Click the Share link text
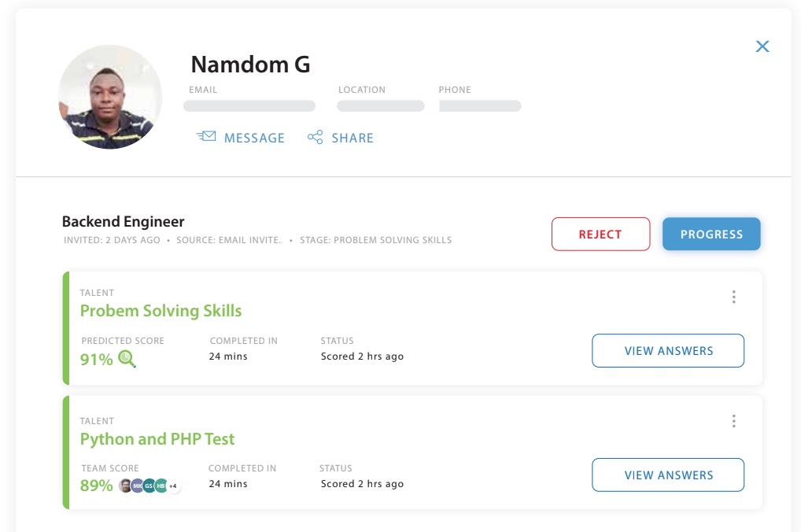This screenshot has width=801, height=532. click(x=353, y=138)
